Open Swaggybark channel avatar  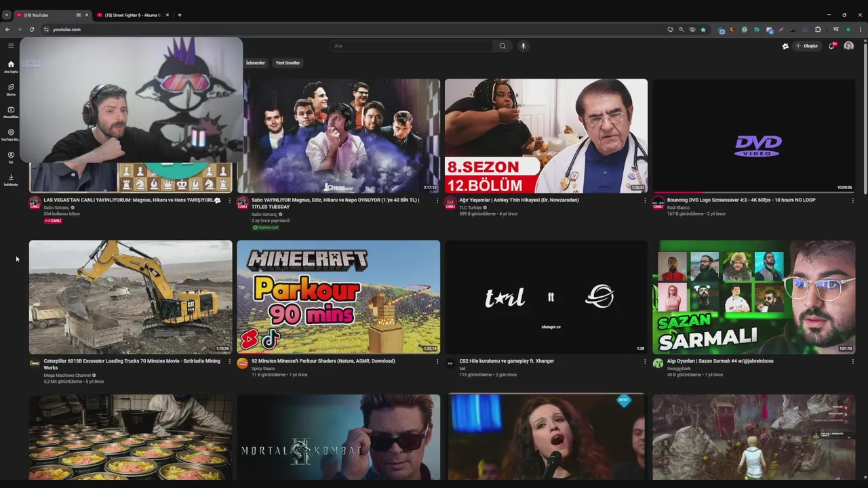(x=657, y=363)
